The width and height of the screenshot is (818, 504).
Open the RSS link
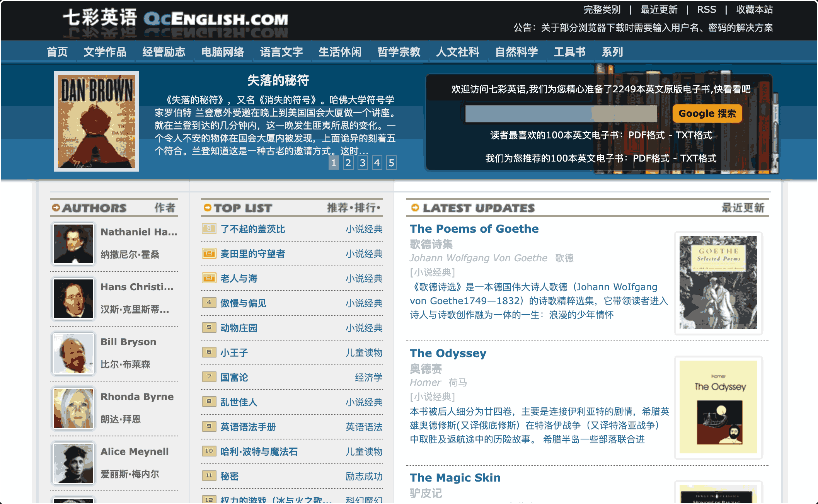[x=706, y=9]
